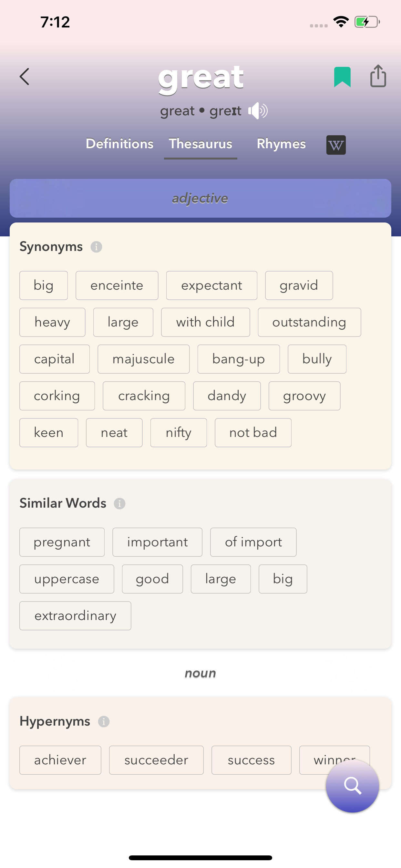The height and width of the screenshot is (868, 401).
Task: Tap the "with child" synonym chip
Action: (205, 323)
